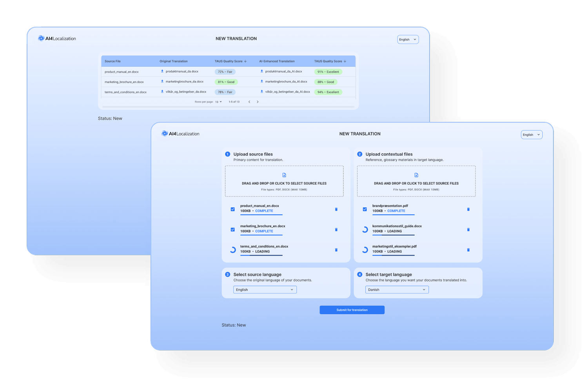Download marketingbrochure_da_AI.docx arrow icon
The height and width of the screenshot is (387, 588).
coord(262,82)
